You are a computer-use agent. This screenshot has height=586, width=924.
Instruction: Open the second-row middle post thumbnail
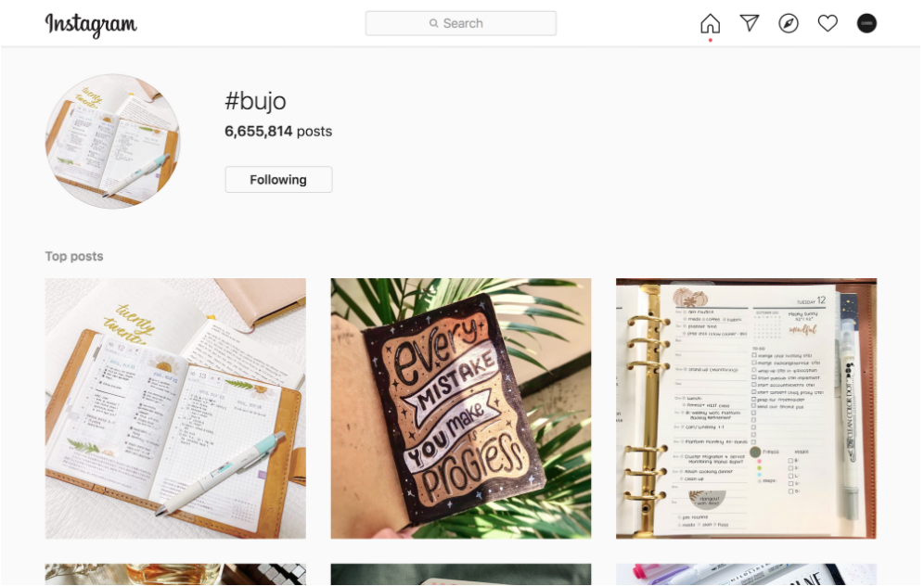tap(461, 574)
